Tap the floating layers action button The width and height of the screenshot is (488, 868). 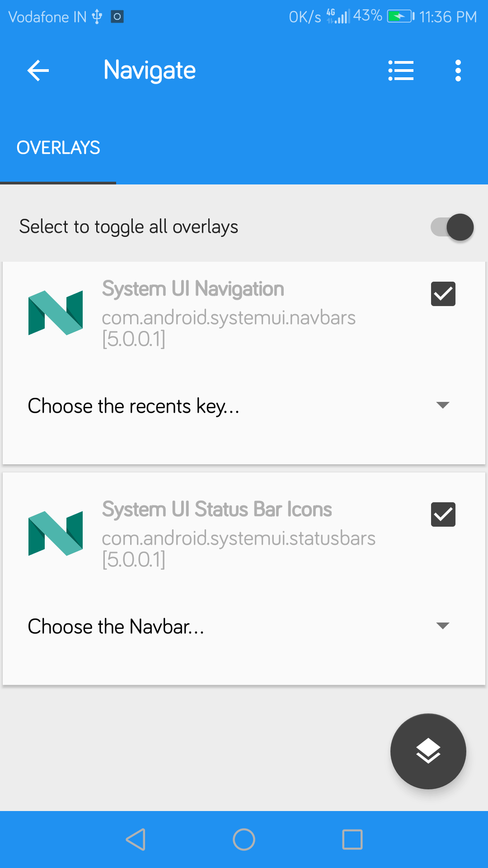tap(428, 751)
